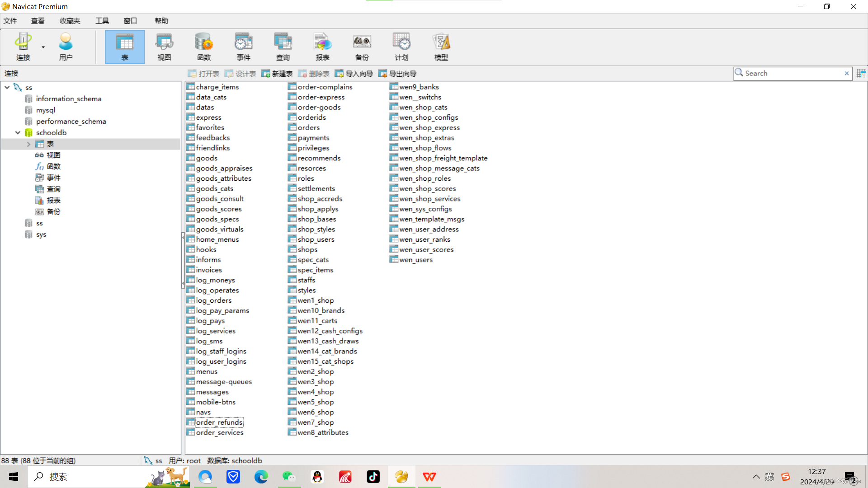
Task: Expand the 表 node under schooldb
Action: click(x=28, y=144)
